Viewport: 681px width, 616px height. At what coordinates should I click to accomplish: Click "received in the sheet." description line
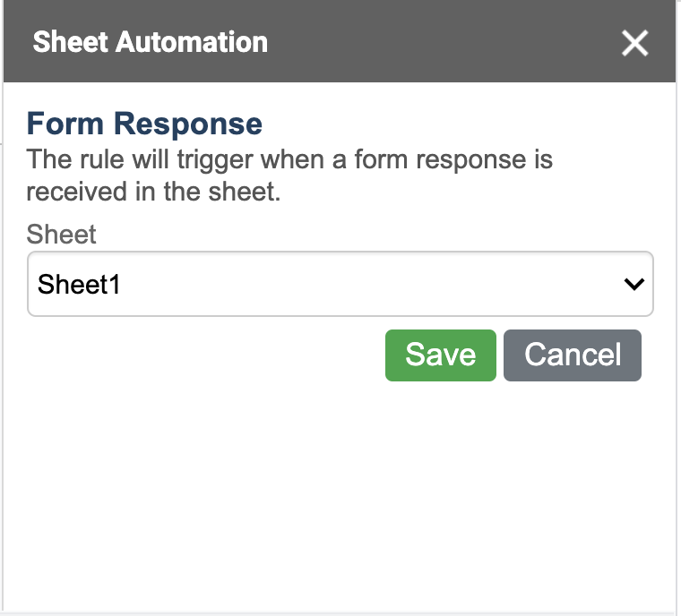point(153,192)
